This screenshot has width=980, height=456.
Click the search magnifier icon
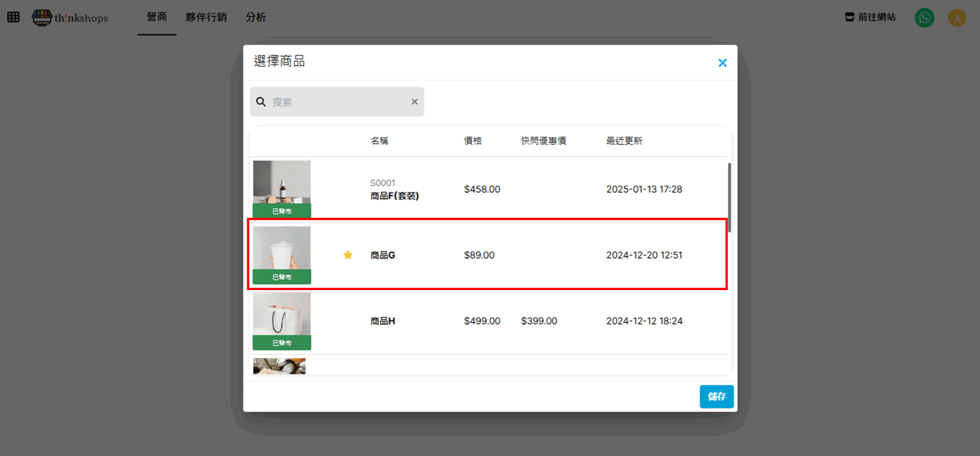261,102
